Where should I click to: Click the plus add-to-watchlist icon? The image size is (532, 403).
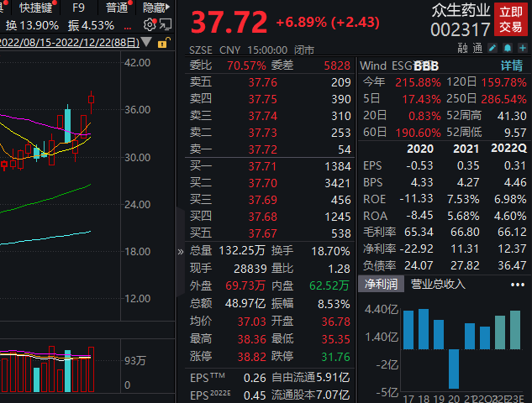point(523,48)
